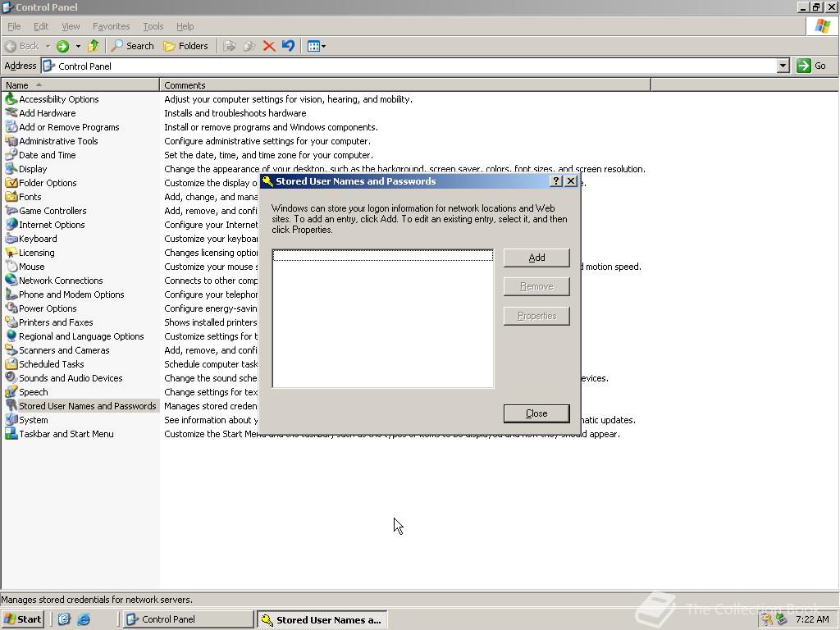Open the View menu
The width and height of the screenshot is (840, 630).
point(71,26)
